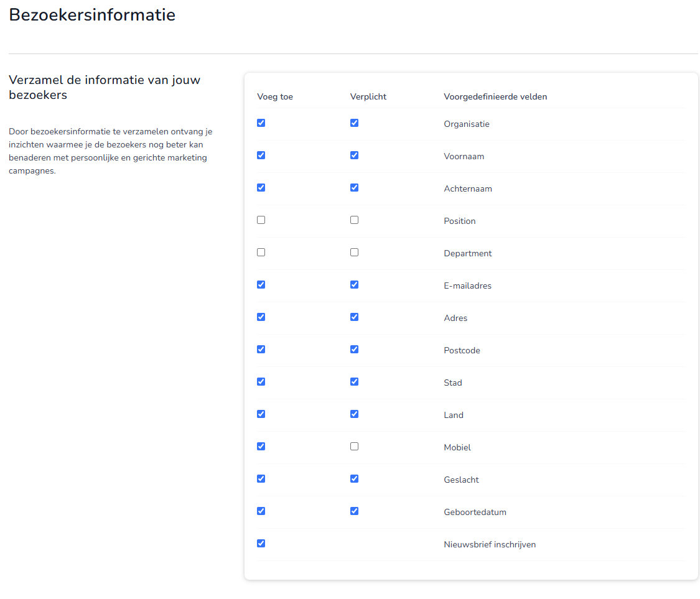Viewport: 700px width, 599px height.
Task: Make Achternaam field not required
Action: (354, 188)
